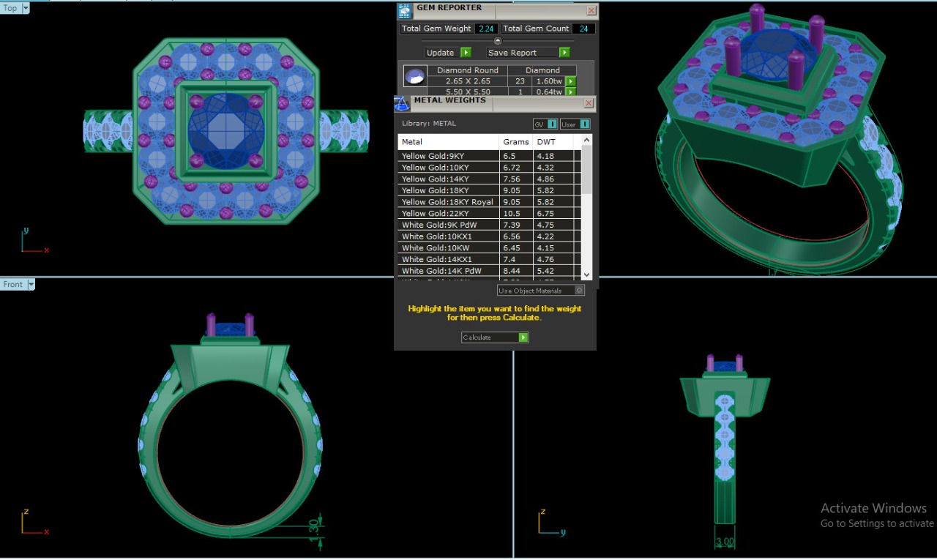Close the Metal Weights panel
Image resolution: width=937 pixels, height=560 pixels.
(589, 103)
